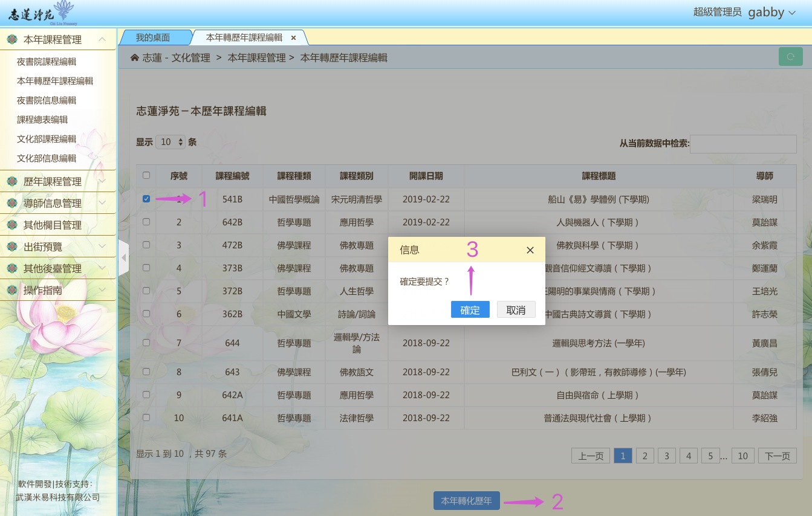The width and height of the screenshot is (812, 516).
Task: Open the gabby user account dropdown
Action: click(x=771, y=12)
